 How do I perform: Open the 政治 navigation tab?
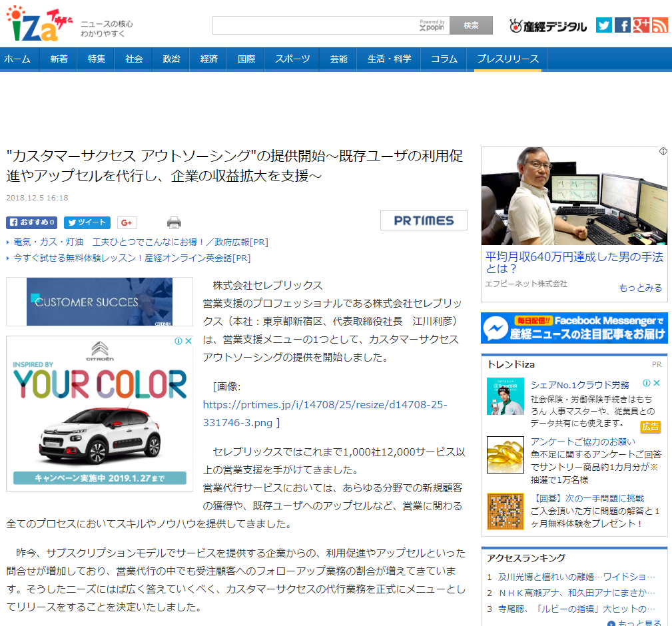coord(171,59)
